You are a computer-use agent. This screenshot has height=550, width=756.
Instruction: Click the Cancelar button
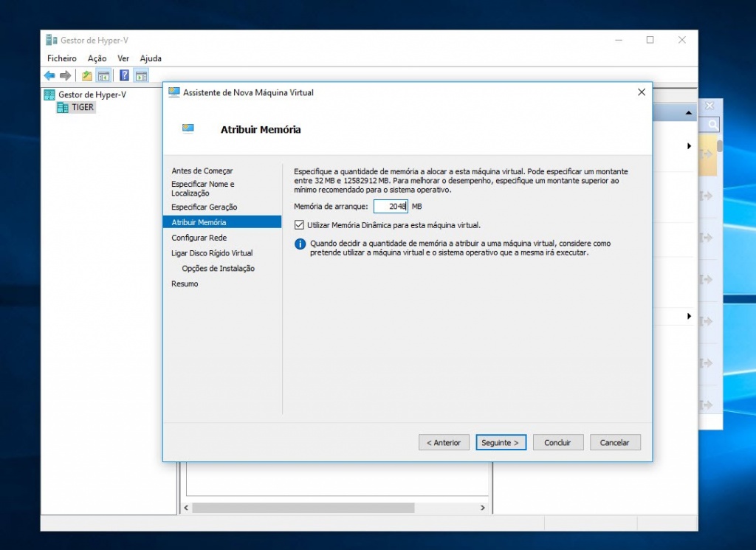(615, 442)
